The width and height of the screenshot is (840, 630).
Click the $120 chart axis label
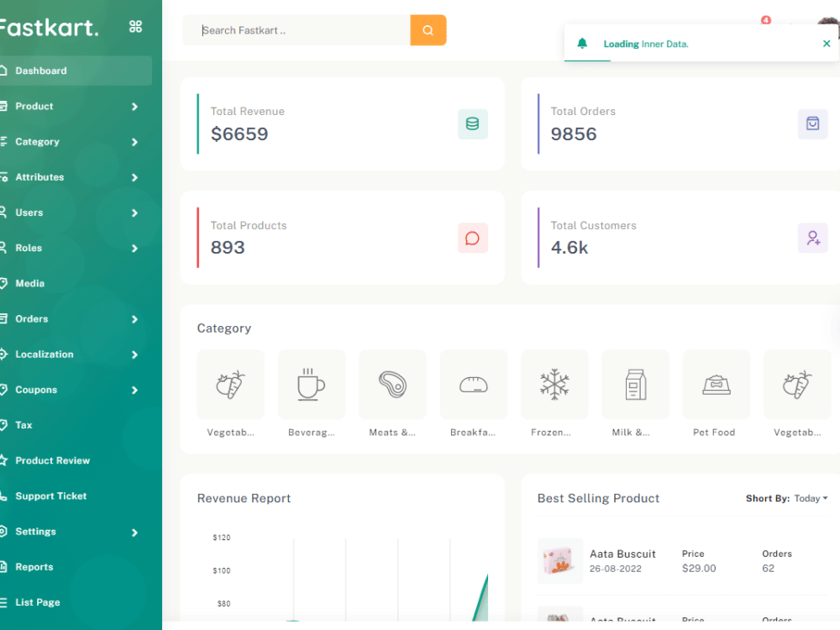(221, 538)
